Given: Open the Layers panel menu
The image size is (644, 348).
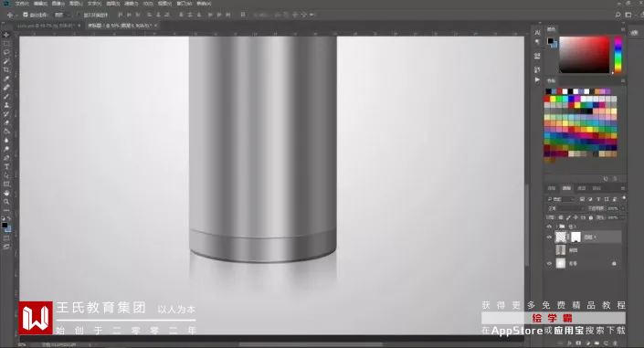Looking at the screenshot, I should coord(623,188).
